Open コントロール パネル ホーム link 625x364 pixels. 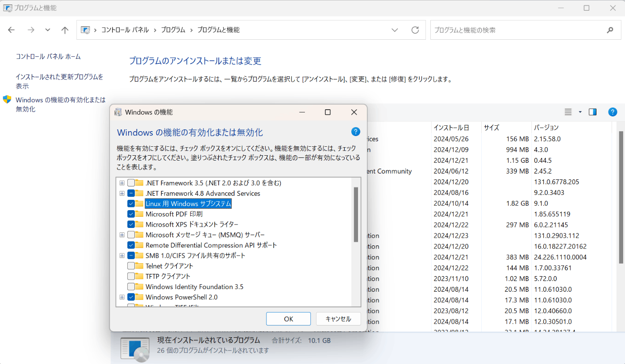[48, 57]
